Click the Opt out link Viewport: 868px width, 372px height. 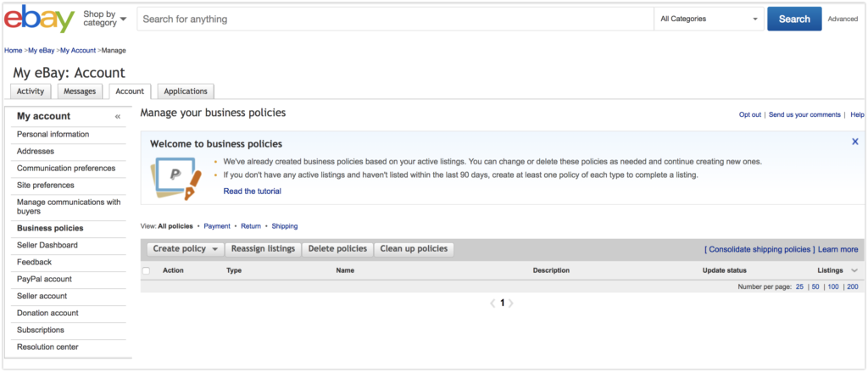[750, 114]
